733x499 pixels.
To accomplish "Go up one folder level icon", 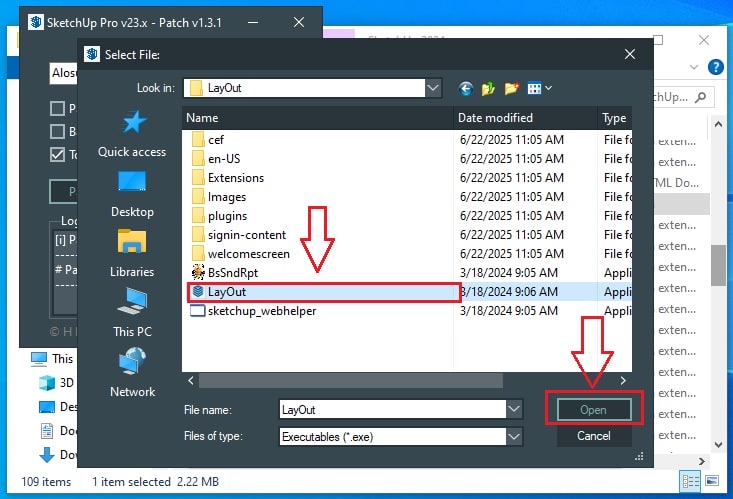I will [488, 88].
